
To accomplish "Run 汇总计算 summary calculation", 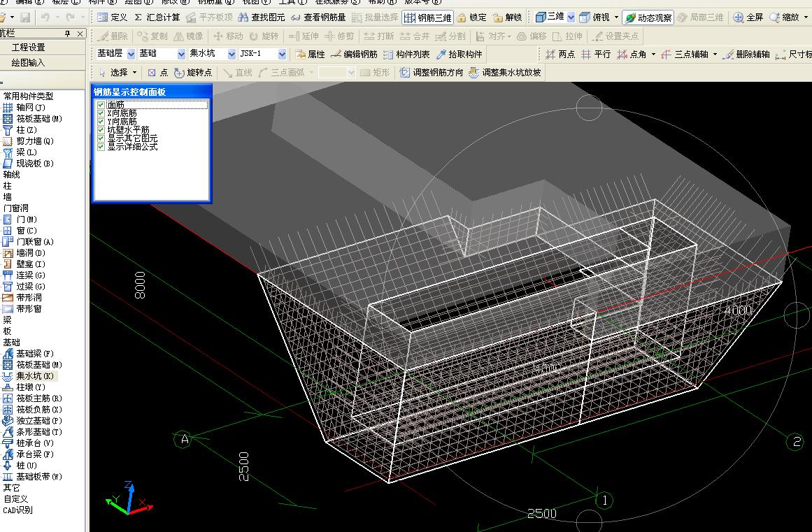I will 157,17.
